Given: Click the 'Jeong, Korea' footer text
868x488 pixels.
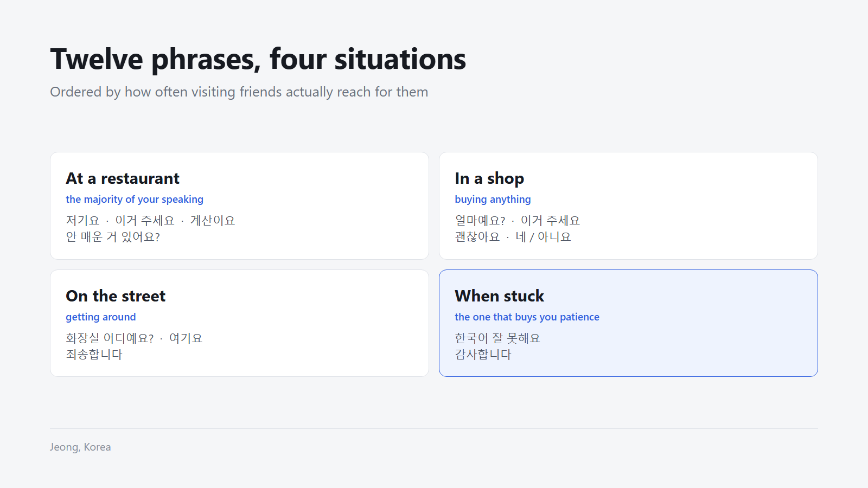Looking at the screenshot, I should coord(80,447).
